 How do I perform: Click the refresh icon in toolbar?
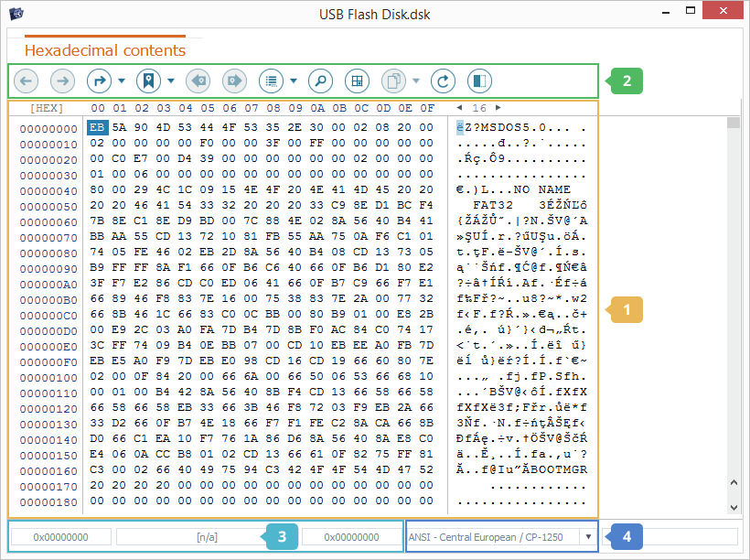[443, 81]
